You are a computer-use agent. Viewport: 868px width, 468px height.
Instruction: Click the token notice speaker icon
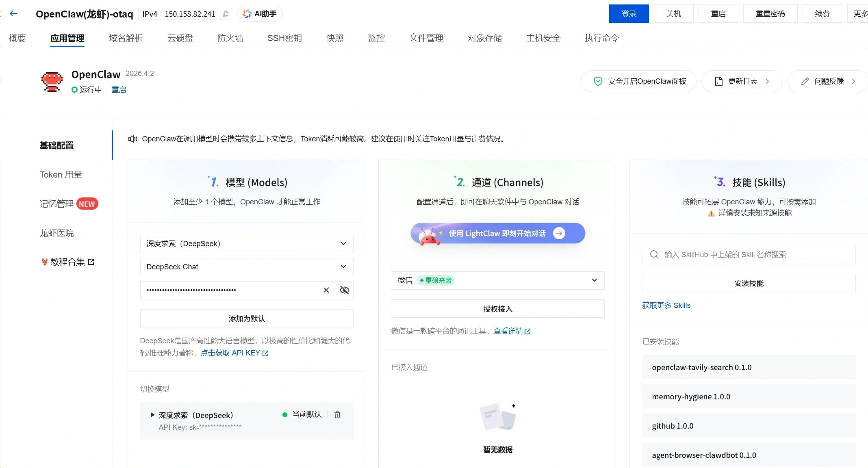[133, 139]
